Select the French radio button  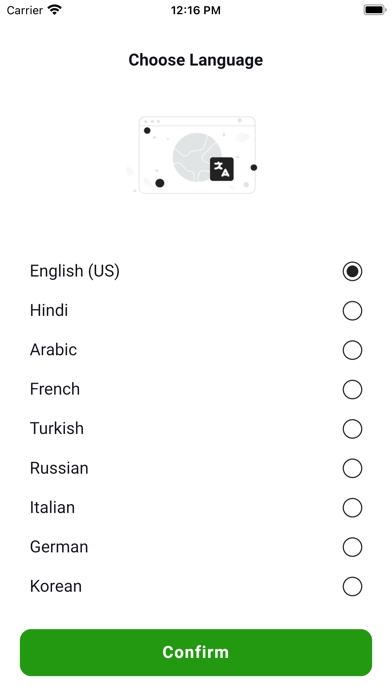tap(352, 390)
